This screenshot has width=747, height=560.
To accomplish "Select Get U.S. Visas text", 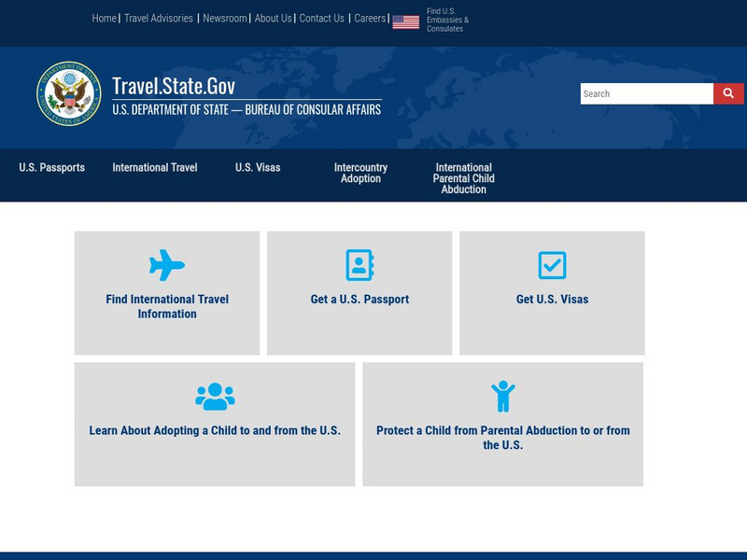I will click(552, 299).
